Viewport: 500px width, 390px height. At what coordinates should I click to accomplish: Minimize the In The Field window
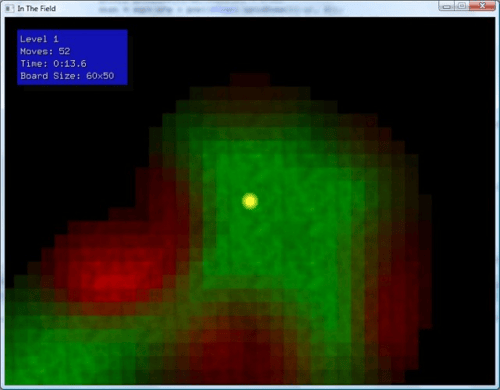click(x=447, y=6)
